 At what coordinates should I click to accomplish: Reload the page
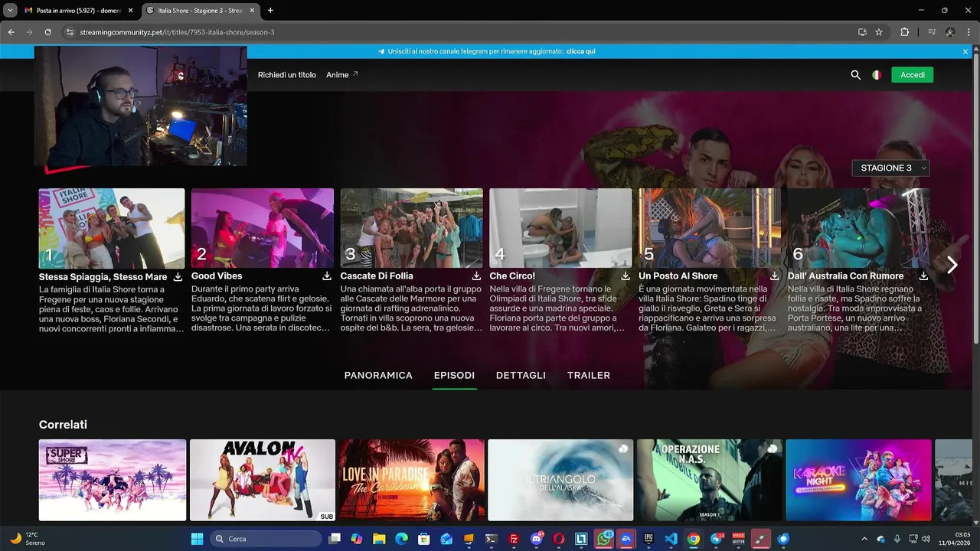click(47, 32)
